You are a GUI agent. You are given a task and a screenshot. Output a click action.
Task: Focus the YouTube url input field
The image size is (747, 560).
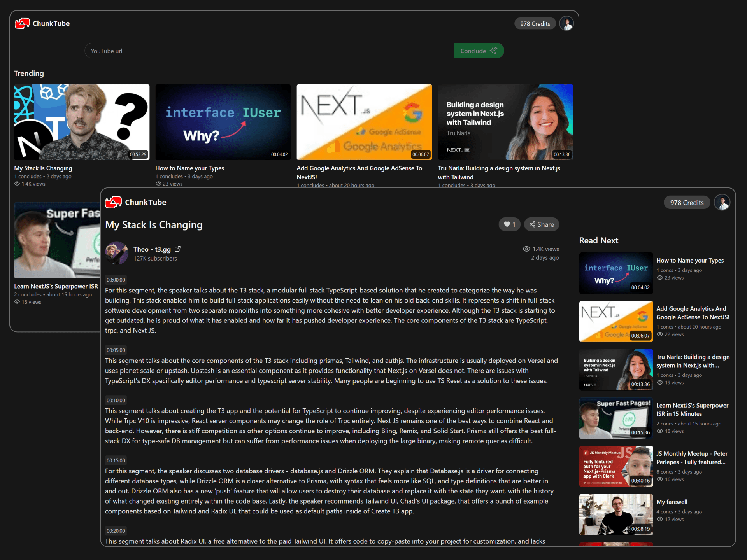click(x=270, y=51)
